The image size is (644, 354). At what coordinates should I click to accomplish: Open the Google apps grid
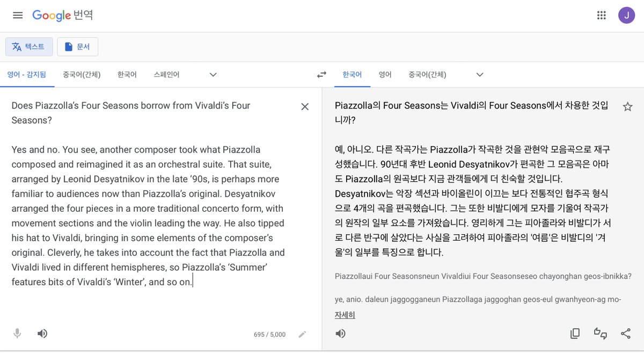point(601,15)
